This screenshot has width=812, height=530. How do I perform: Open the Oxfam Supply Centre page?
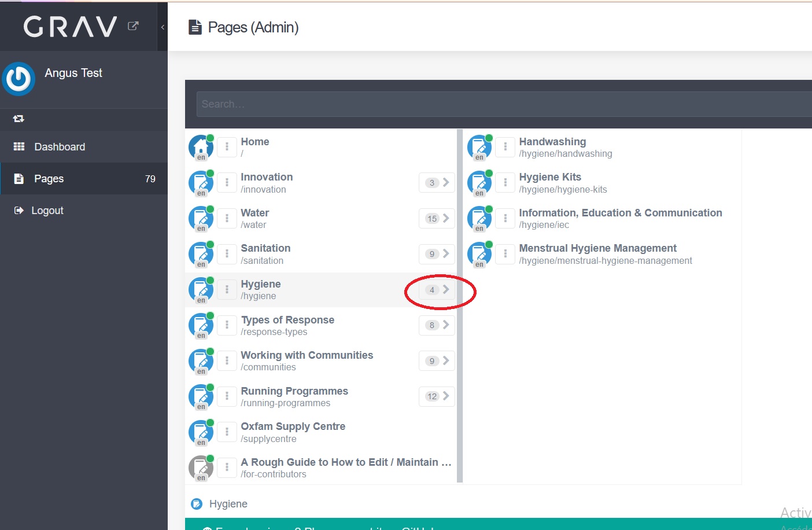point(293,426)
